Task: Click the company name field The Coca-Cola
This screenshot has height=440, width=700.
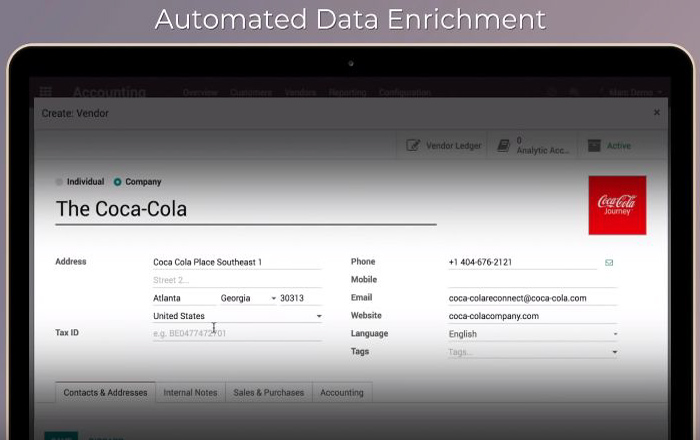Action: (246, 209)
